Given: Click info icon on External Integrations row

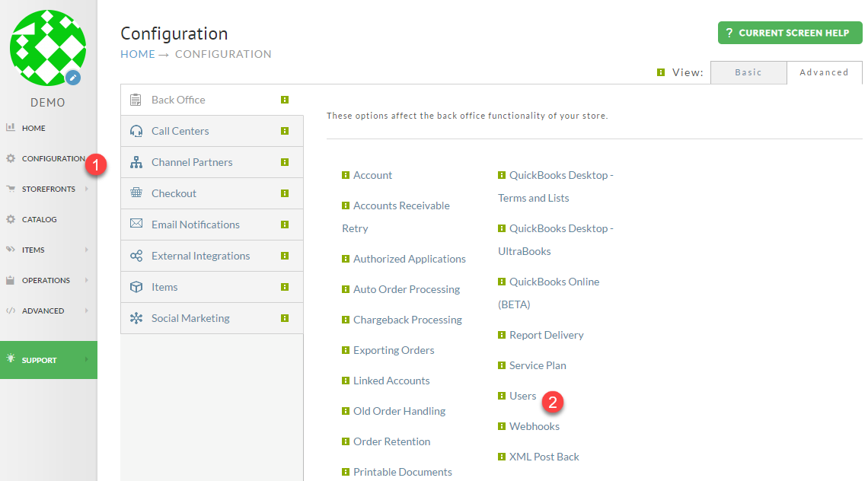Looking at the screenshot, I should 285,256.
